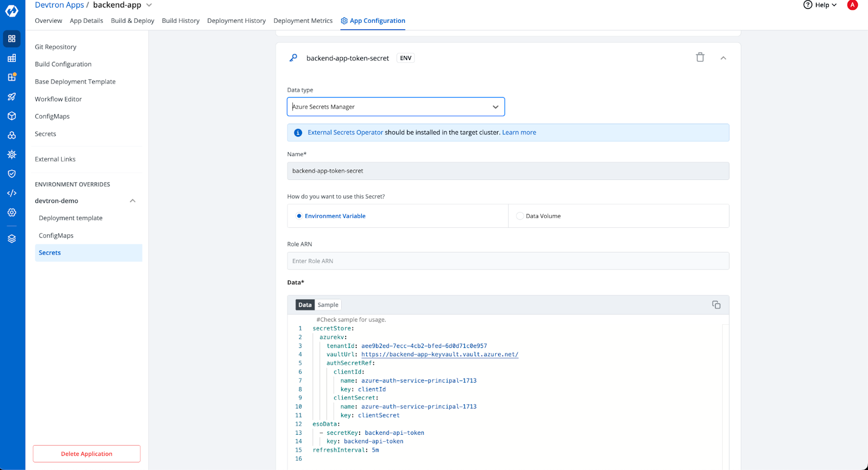Click the info icon in the External Secrets banner
The image size is (868, 470).
[x=298, y=133]
